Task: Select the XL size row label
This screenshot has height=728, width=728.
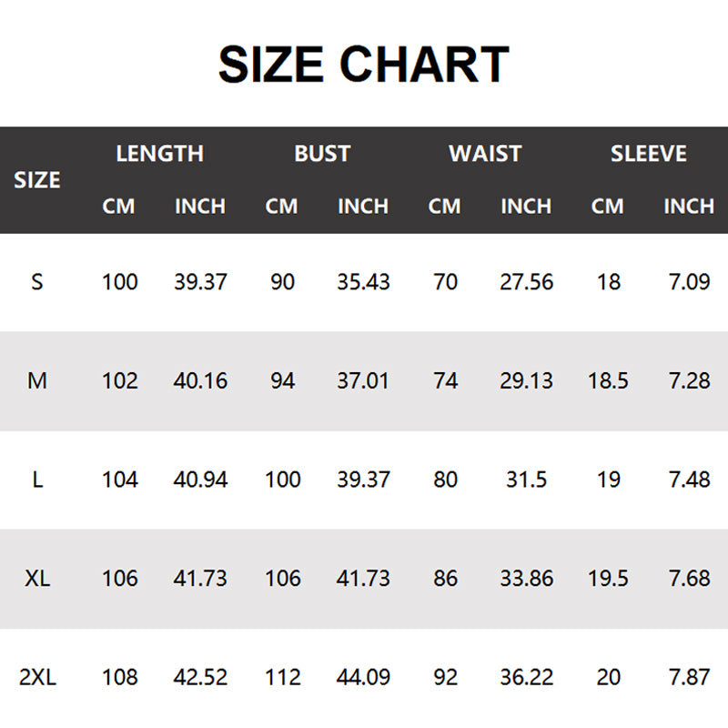Action: click(x=37, y=579)
